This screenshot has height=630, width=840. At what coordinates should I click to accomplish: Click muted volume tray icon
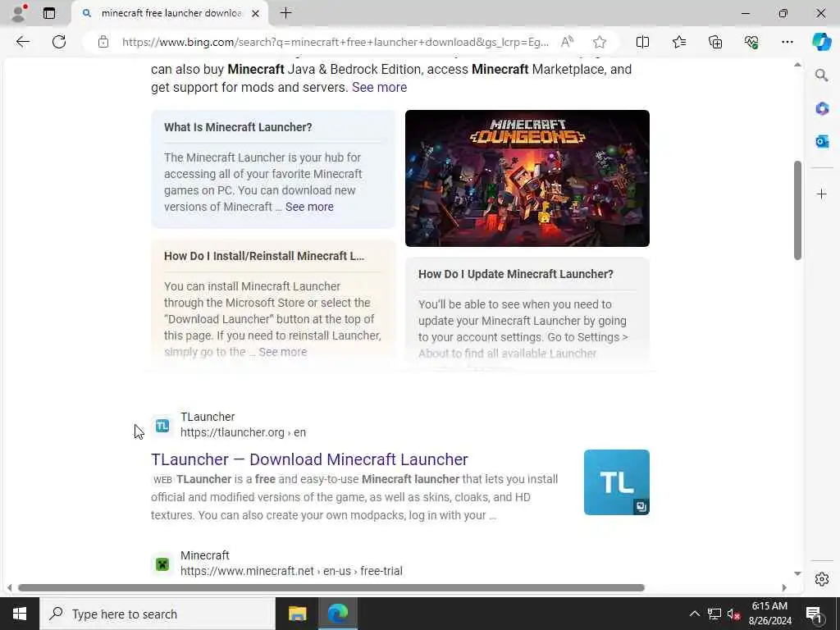coord(733,614)
